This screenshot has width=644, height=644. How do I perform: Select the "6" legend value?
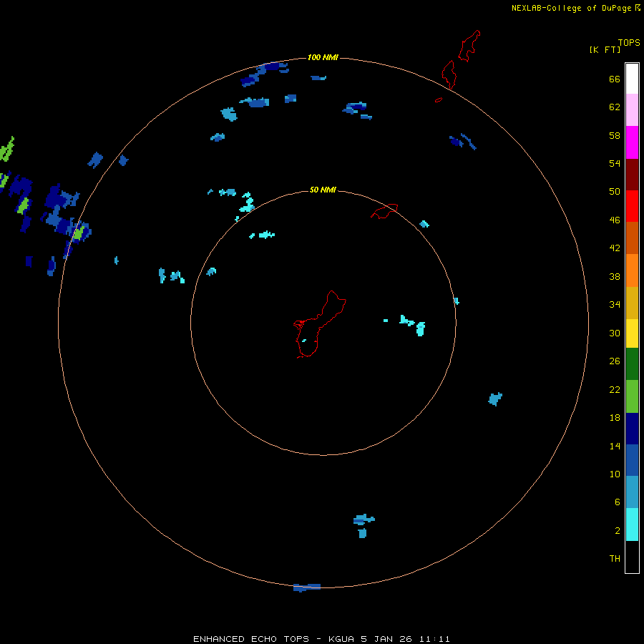click(618, 502)
